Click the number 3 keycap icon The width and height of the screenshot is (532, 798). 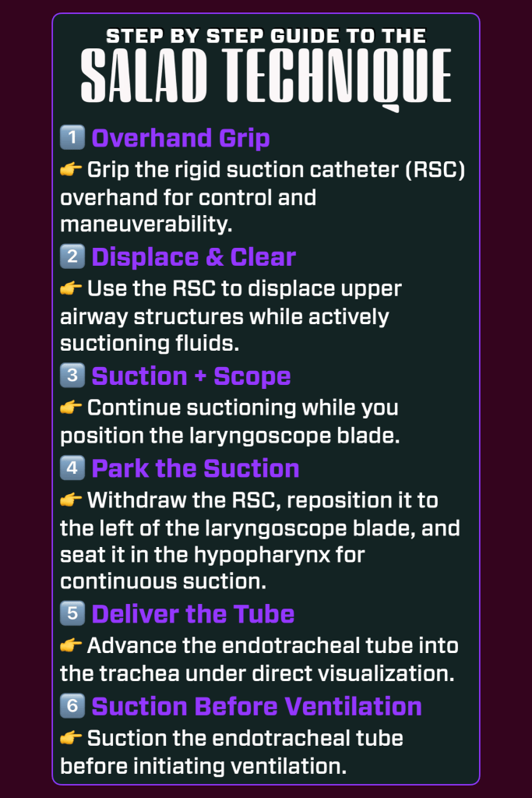tap(72, 376)
